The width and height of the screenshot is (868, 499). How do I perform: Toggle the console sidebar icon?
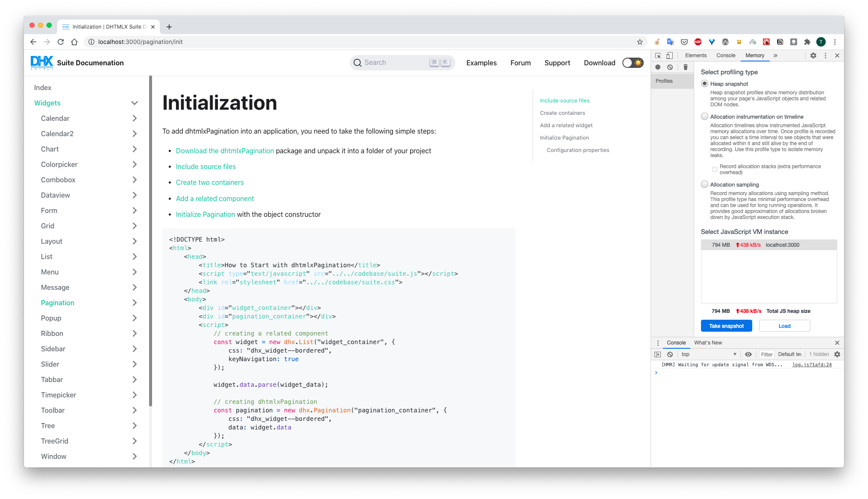point(658,354)
